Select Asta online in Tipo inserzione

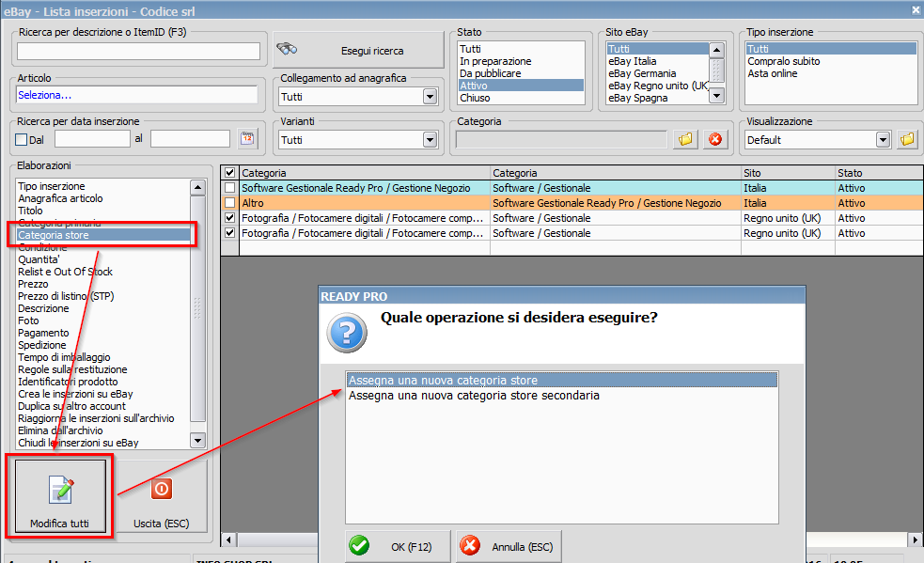[x=831, y=73]
